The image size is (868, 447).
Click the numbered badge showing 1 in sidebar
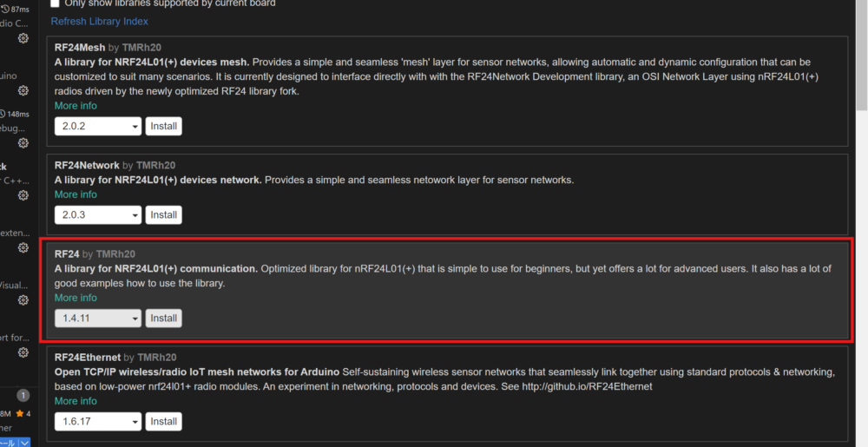tap(23, 395)
